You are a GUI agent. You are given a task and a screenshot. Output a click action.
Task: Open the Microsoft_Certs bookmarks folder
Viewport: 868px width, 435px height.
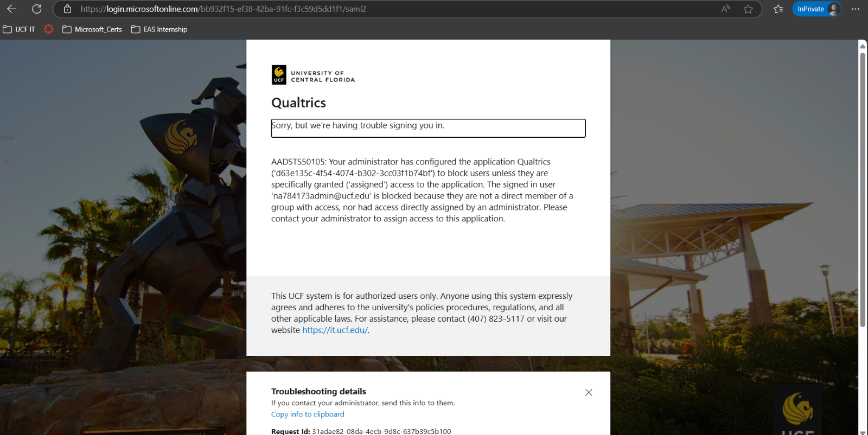click(92, 29)
